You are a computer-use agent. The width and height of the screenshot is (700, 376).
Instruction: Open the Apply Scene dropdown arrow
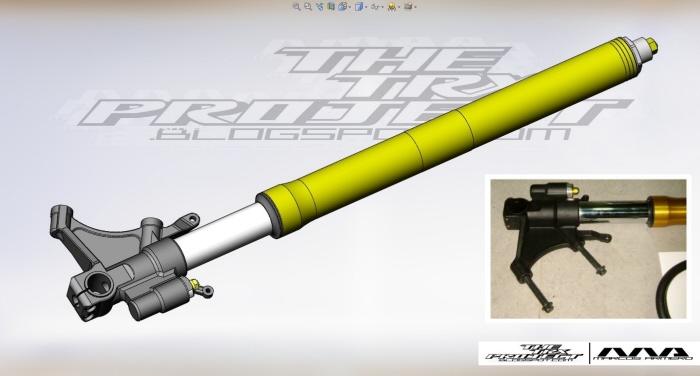[416, 7]
